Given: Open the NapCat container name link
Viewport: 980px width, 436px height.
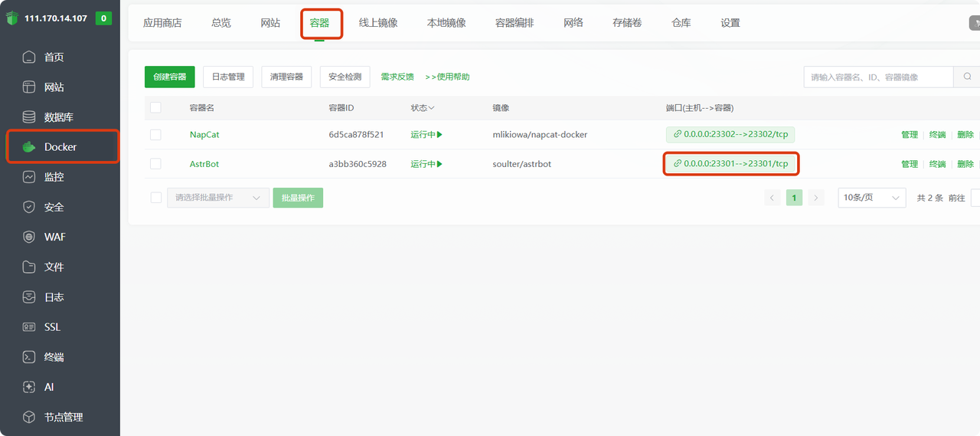Looking at the screenshot, I should [x=204, y=134].
